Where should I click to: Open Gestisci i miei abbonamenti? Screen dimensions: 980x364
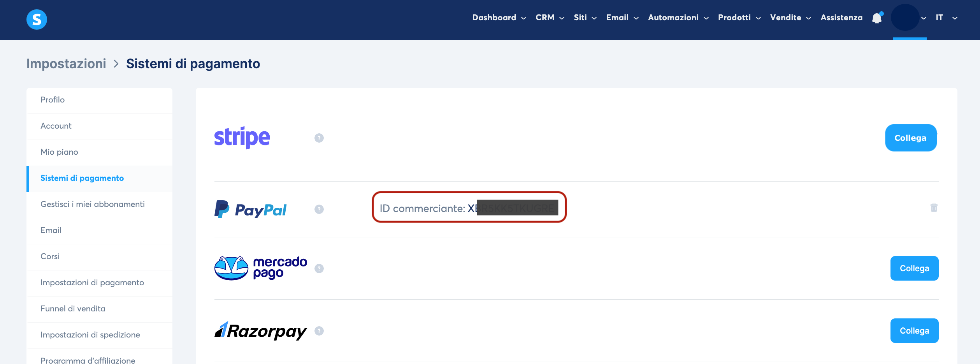(100, 204)
